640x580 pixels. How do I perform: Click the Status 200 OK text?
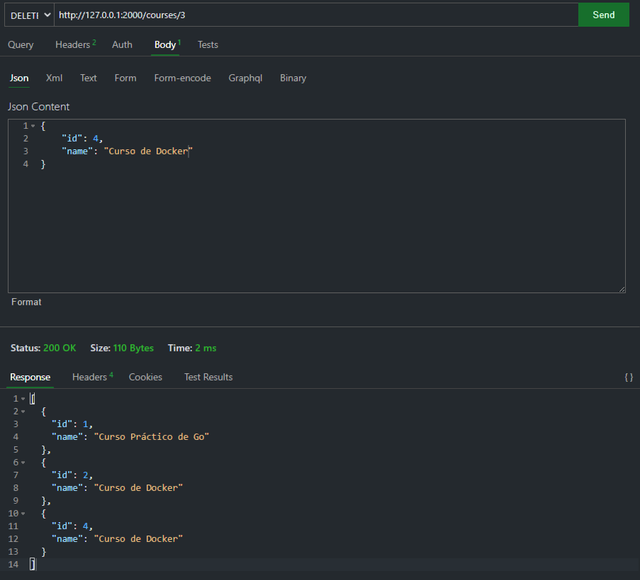[43, 348]
